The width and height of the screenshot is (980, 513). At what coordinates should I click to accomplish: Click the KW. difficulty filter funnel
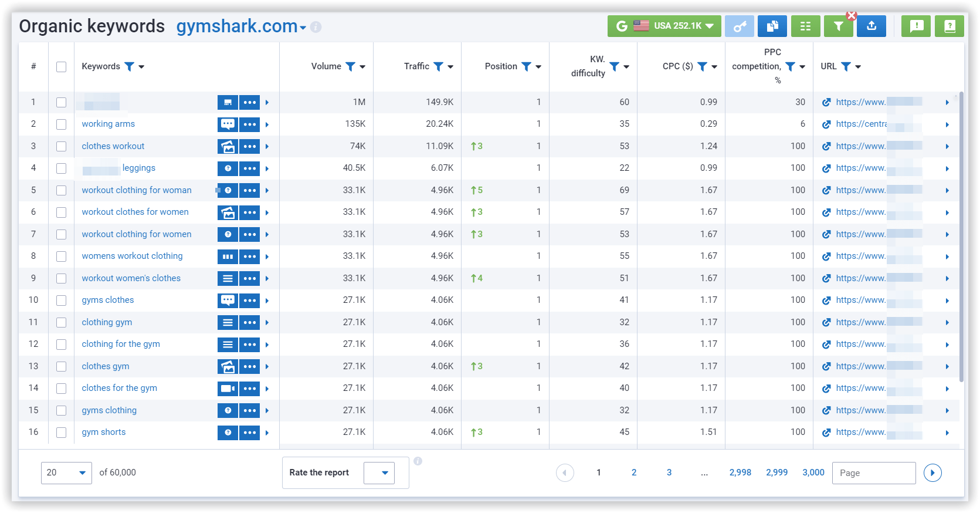[x=615, y=66]
